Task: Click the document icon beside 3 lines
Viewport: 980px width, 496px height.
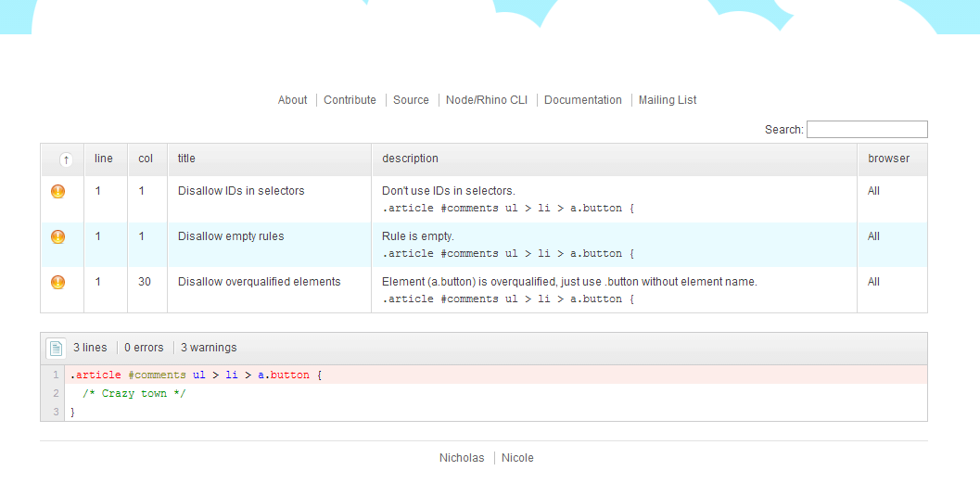Action: pyautogui.click(x=56, y=348)
